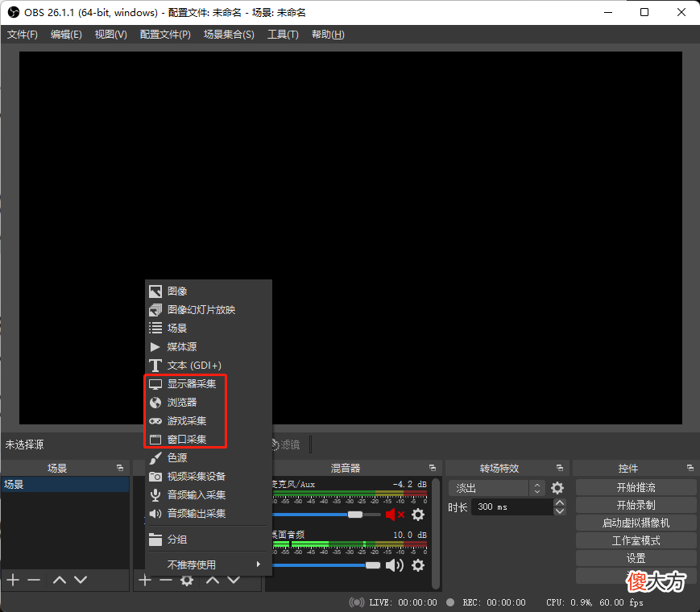Add 文本 (GDI+) text source

coord(209,365)
